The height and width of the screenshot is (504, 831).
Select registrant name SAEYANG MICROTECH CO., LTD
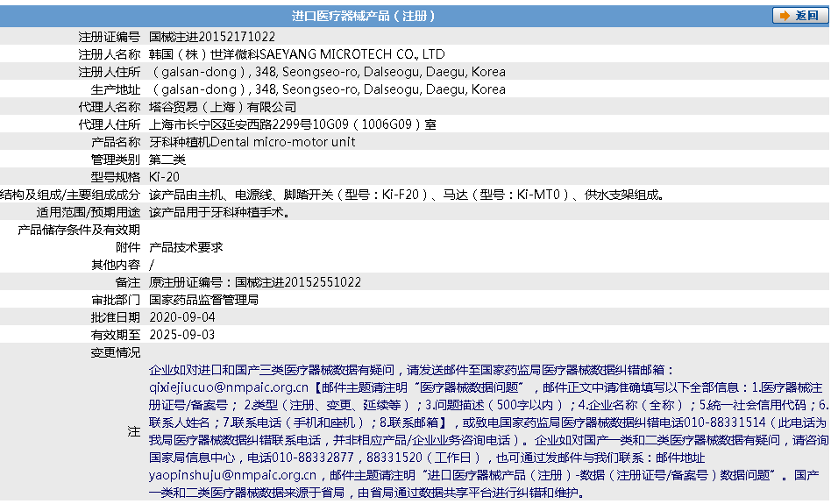coord(352,54)
